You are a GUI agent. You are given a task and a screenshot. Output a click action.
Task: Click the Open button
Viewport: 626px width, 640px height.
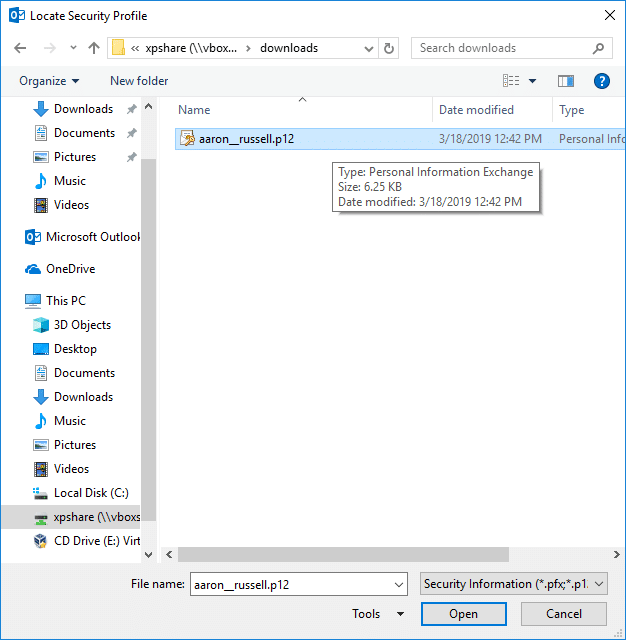coord(463,614)
